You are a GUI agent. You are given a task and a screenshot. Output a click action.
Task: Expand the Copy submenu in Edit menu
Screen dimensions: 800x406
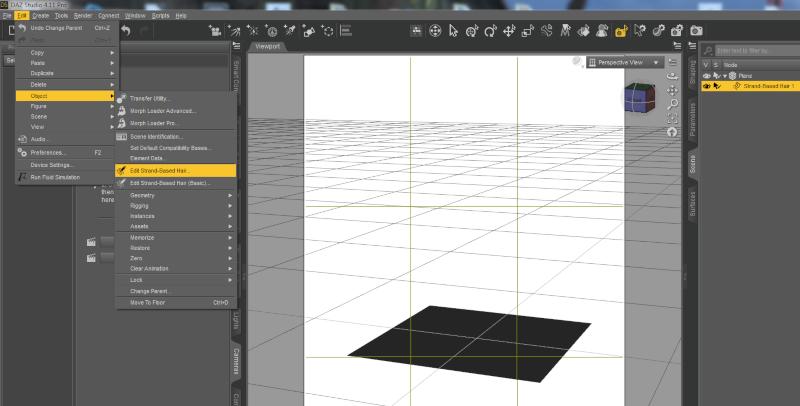coord(67,53)
